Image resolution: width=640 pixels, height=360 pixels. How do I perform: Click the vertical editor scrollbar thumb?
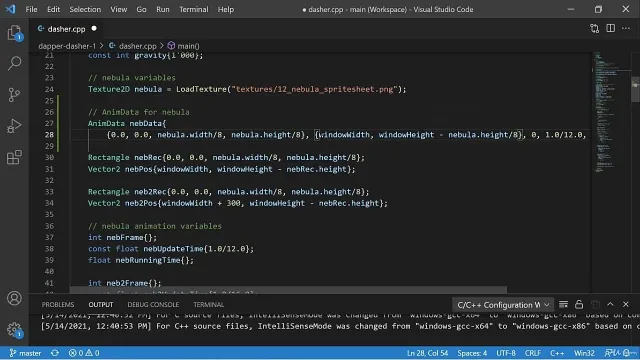(635, 89)
